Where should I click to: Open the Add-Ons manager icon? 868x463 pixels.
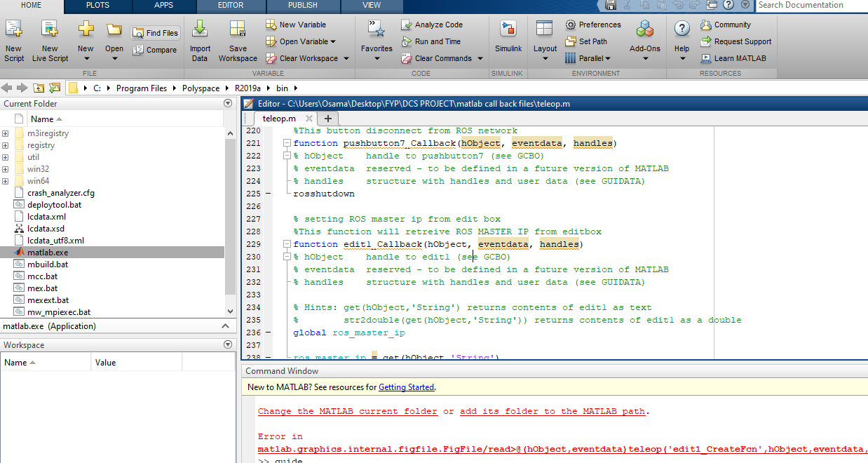click(645, 29)
